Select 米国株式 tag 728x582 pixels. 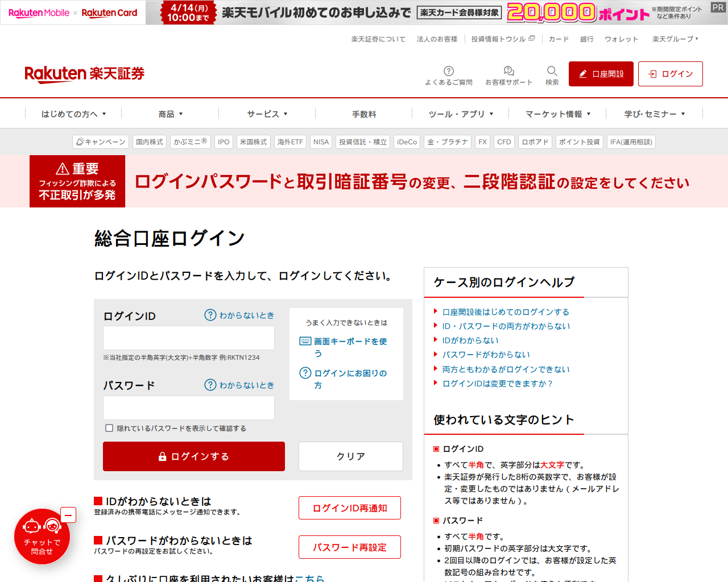[x=253, y=142]
